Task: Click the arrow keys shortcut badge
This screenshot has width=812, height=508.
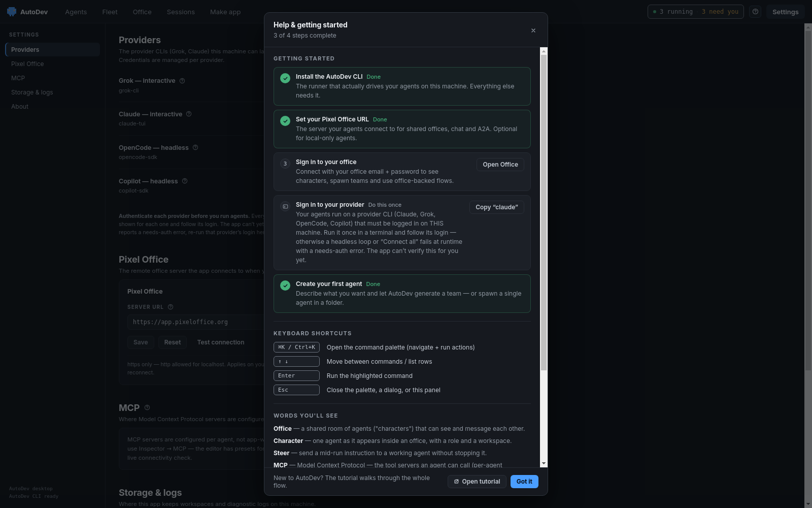Action: (296, 362)
